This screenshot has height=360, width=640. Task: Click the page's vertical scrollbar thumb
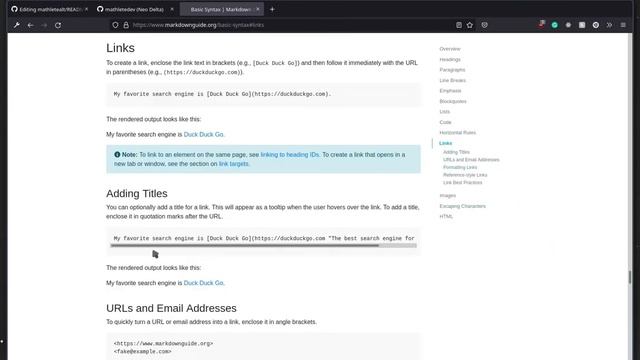(630, 277)
